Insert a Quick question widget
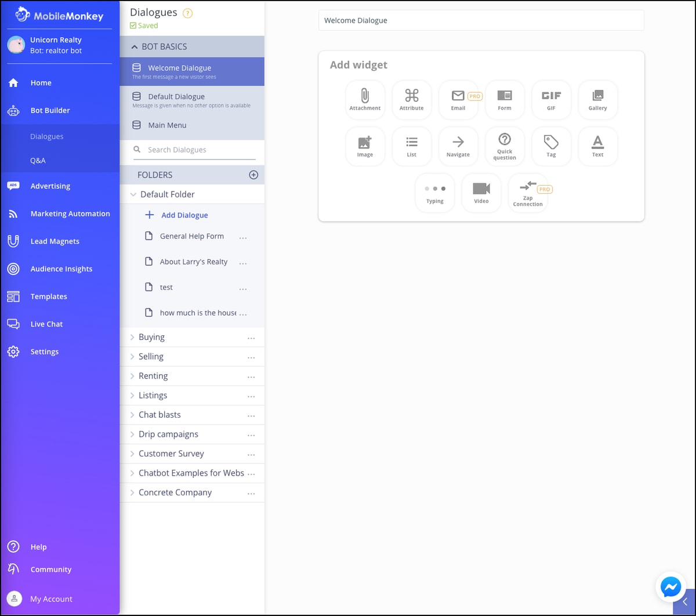The height and width of the screenshot is (616, 696). 505,146
